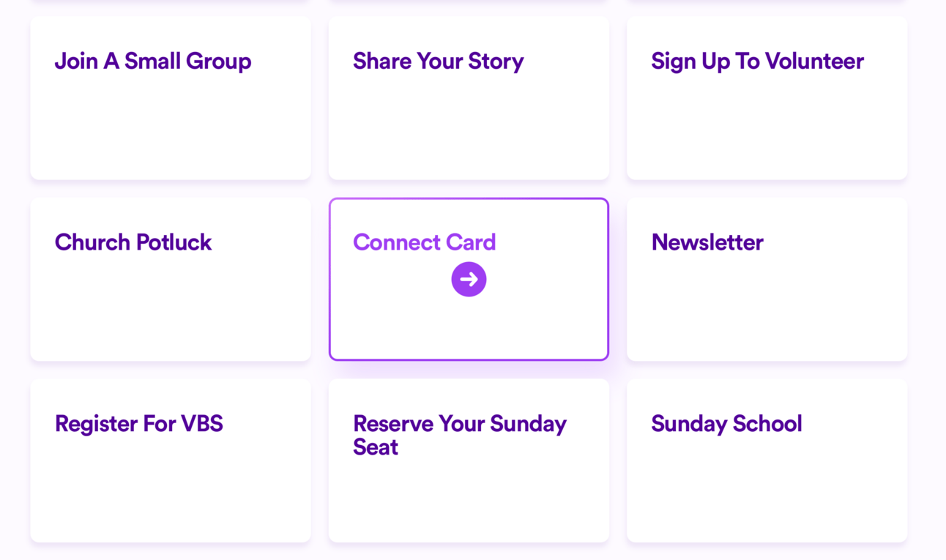This screenshot has width=946, height=560.
Task: Click the Sunday School heading text
Action: click(726, 424)
